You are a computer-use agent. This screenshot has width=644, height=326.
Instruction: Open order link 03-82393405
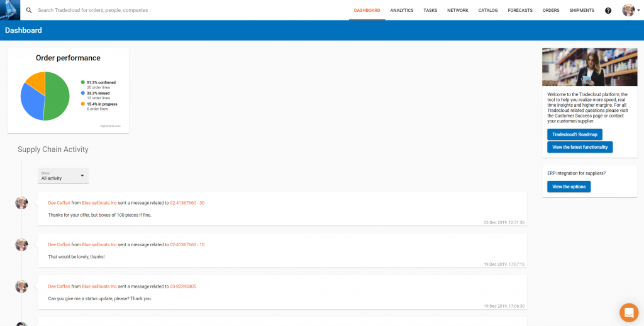(183, 286)
